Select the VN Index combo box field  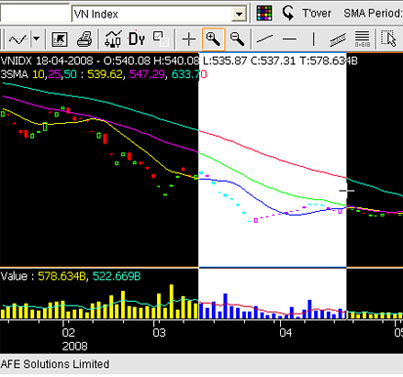pos(159,14)
